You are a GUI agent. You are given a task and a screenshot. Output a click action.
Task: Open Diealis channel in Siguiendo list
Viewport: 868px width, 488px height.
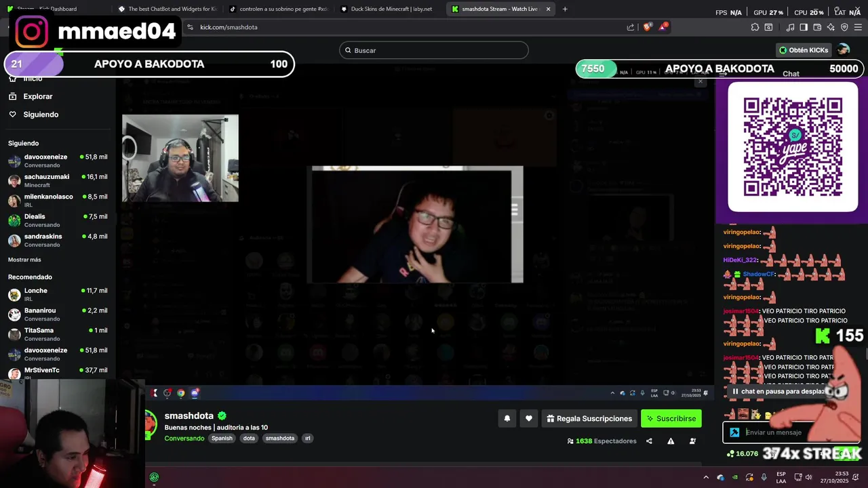click(58, 220)
